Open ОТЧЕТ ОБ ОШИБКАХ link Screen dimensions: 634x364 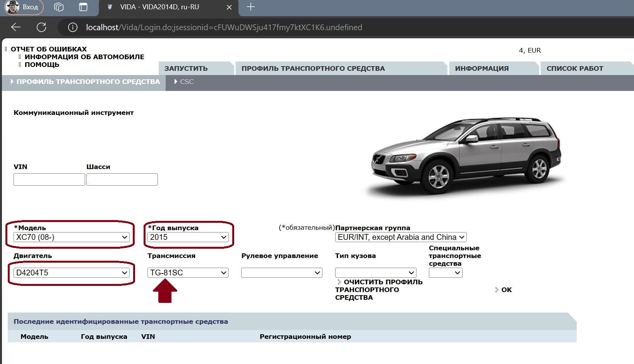tap(49, 49)
